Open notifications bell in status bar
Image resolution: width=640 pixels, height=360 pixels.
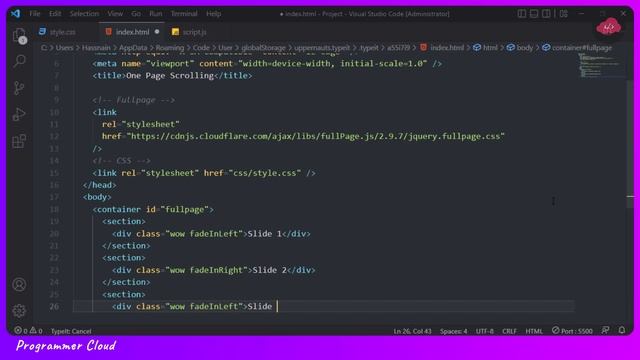(x=622, y=330)
